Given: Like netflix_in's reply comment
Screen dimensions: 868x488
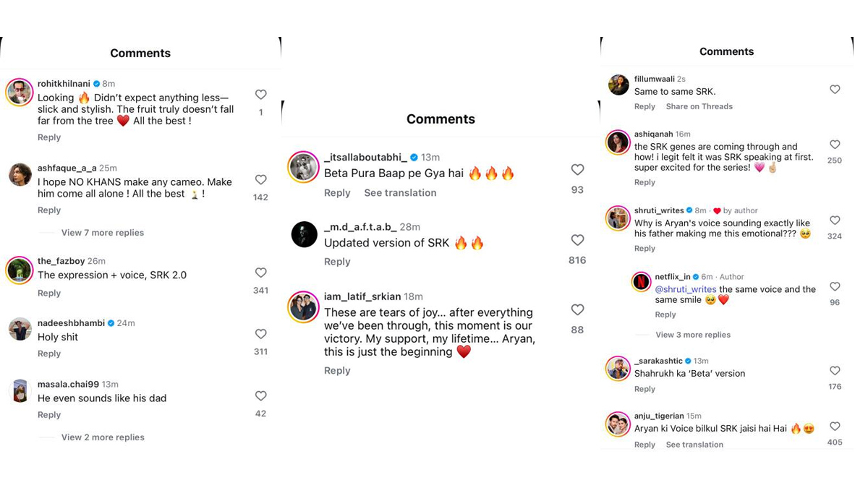Looking at the screenshot, I should pyautogui.click(x=835, y=287).
